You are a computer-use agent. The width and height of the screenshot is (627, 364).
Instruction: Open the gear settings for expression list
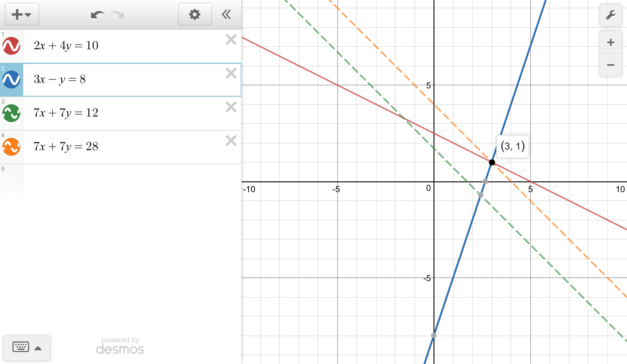195,14
